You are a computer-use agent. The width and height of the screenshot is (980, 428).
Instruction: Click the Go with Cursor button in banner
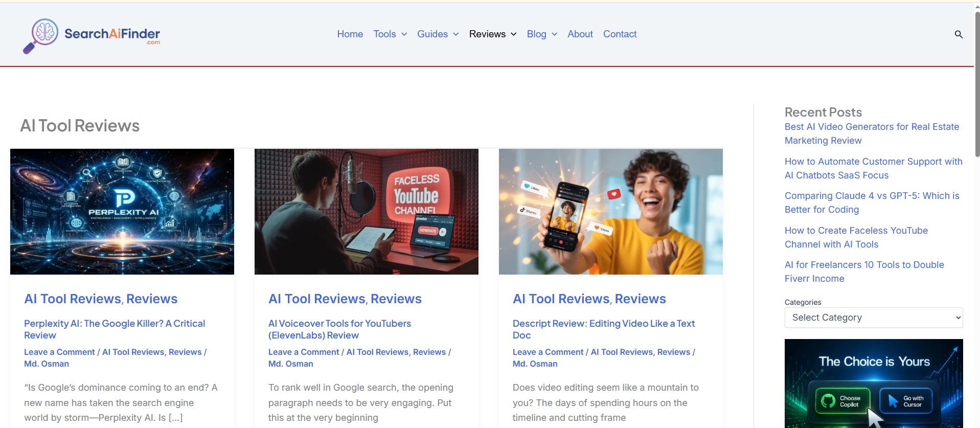[906, 401]
